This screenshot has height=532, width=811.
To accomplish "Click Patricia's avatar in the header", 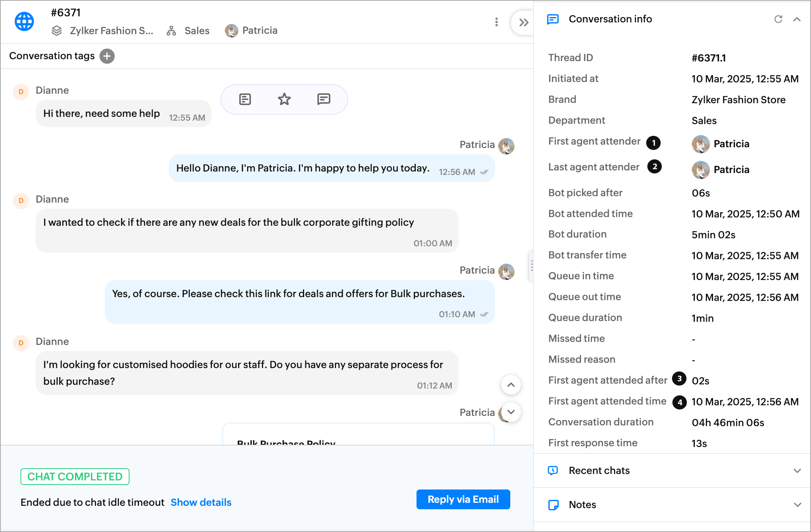I will 231,31.
